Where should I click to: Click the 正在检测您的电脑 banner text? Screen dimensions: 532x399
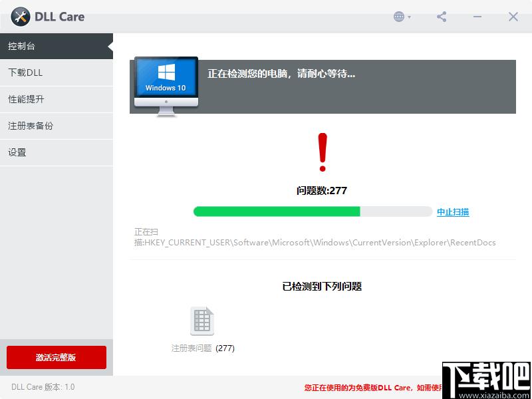click(x=281, y=74)
